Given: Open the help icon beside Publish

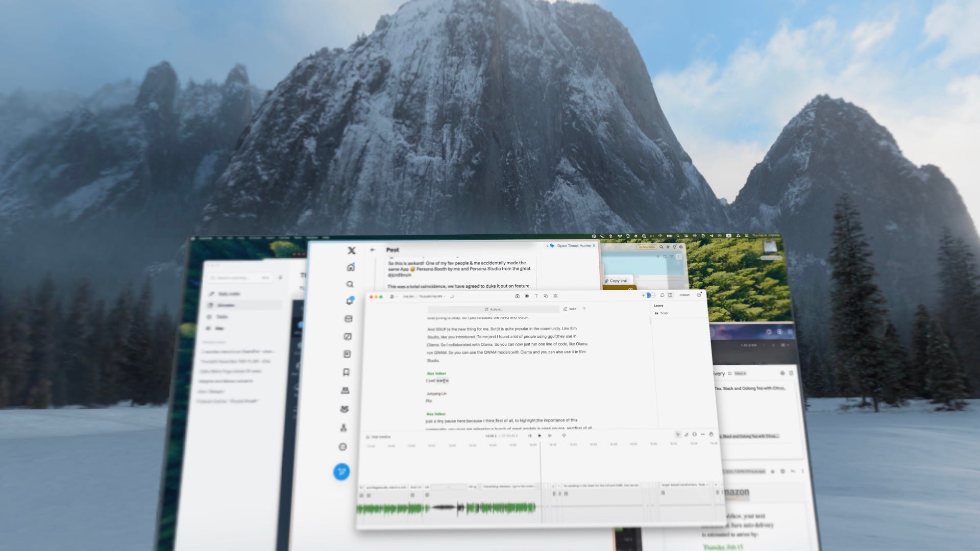Looking at the screenshot, I should (x=699, y=295).
